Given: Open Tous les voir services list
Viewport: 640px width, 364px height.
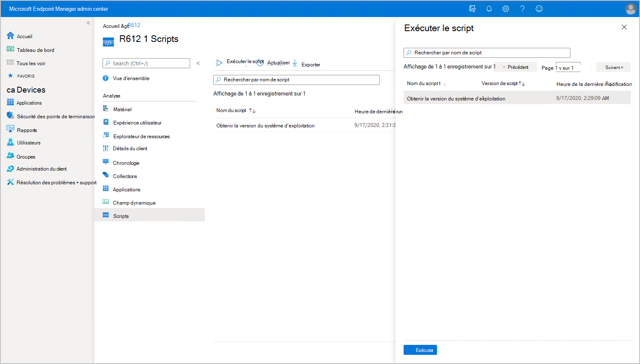Looking at the screenshot, I should pyautogui.click(x=31, y=64).
